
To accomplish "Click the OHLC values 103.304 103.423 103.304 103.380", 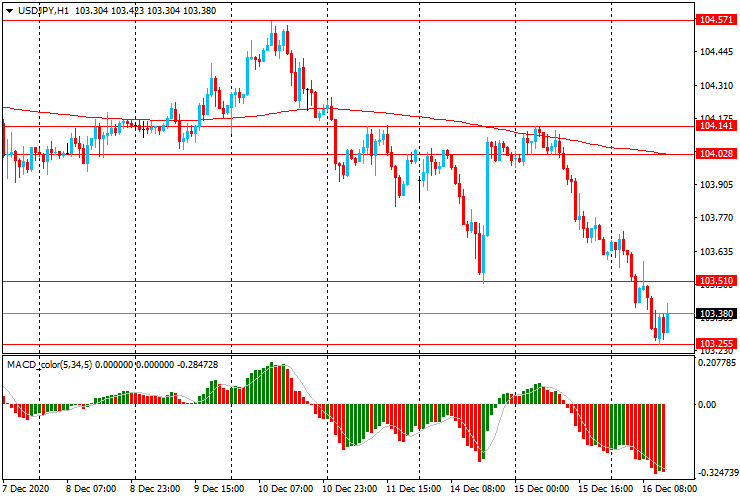I will (x=145, y=10).
